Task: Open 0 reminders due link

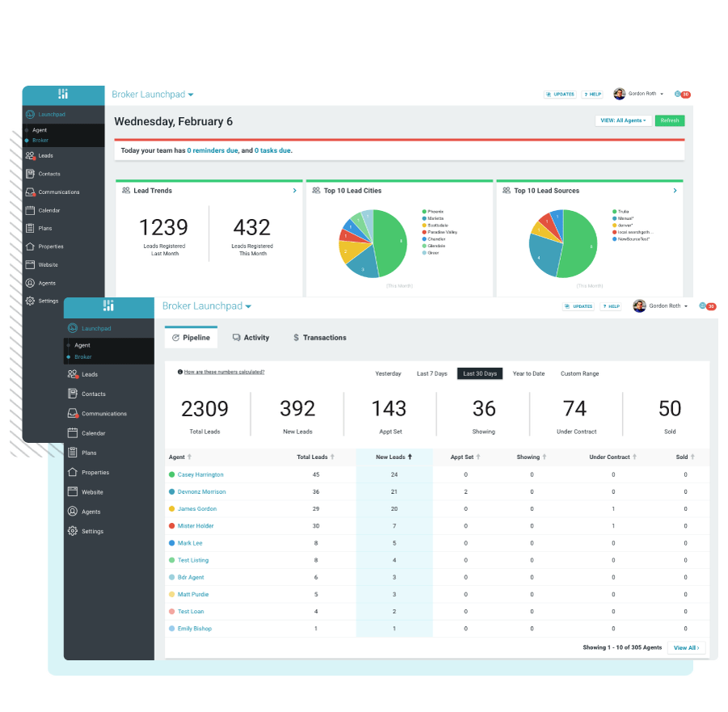Action: pyautogui.click(x=213, y=150)
